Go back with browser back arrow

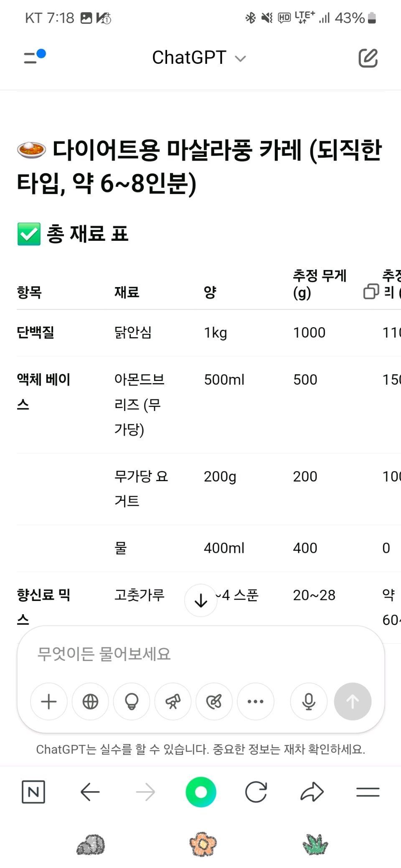coord(90,792)
